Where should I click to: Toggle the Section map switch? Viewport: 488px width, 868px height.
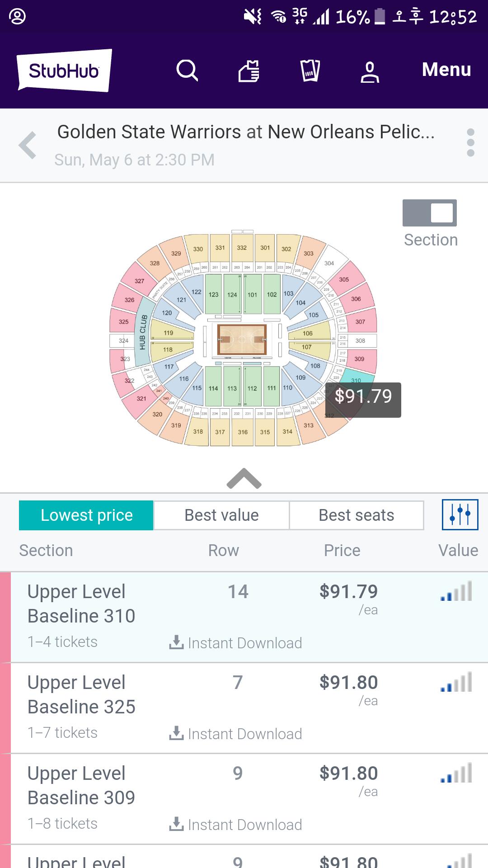pyautogui.click(x=430, y=213)
